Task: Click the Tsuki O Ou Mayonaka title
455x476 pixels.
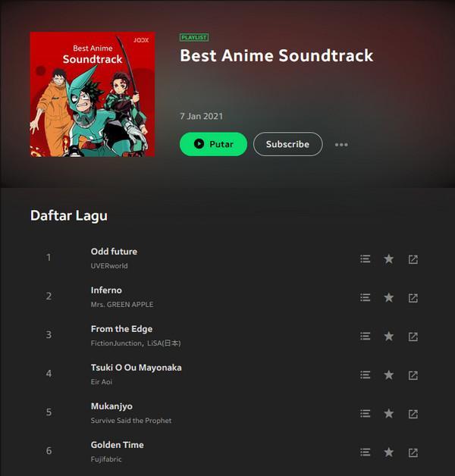Action: (136, 368)
